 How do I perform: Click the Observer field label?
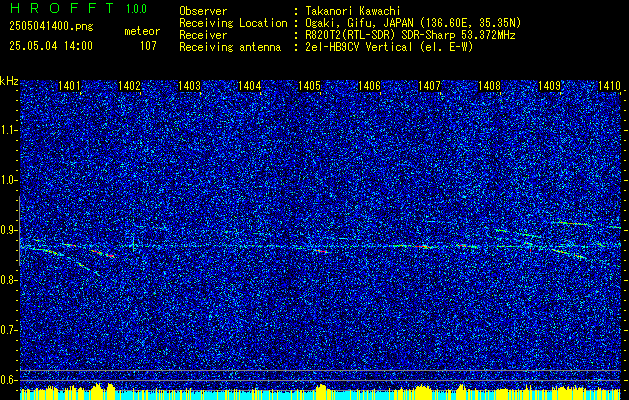click(203, 11)
